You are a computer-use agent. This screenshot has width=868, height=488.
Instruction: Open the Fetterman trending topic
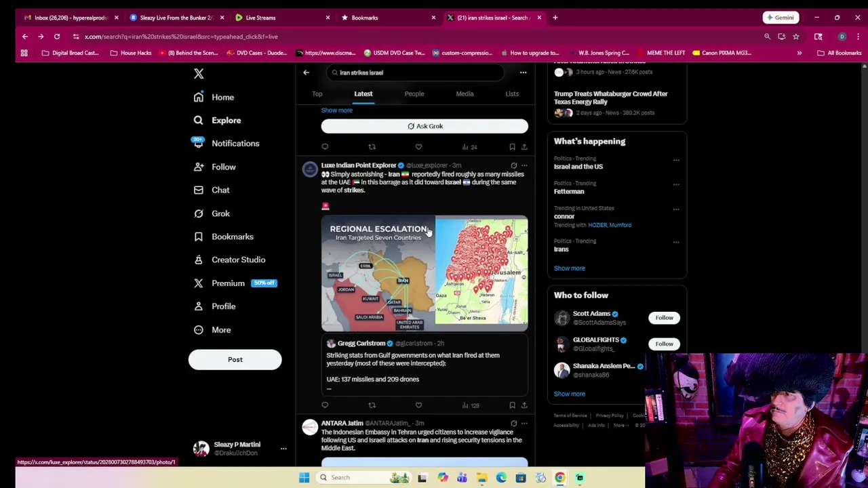click(568, 191)
